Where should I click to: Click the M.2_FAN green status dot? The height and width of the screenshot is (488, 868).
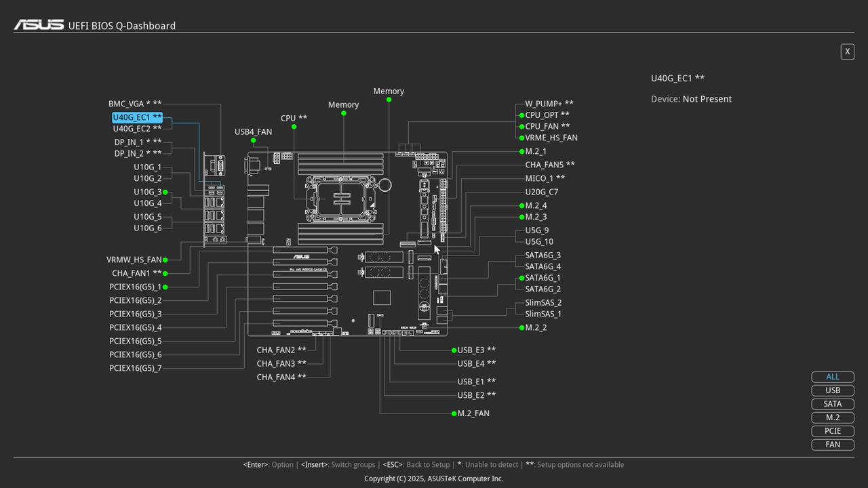pyautogui.click(x=453, y=413)
